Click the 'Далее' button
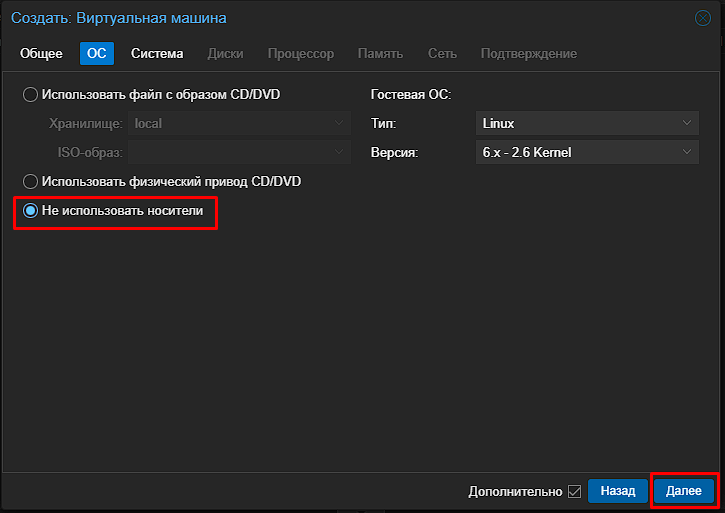725x513 pixels. pos(683,491)
